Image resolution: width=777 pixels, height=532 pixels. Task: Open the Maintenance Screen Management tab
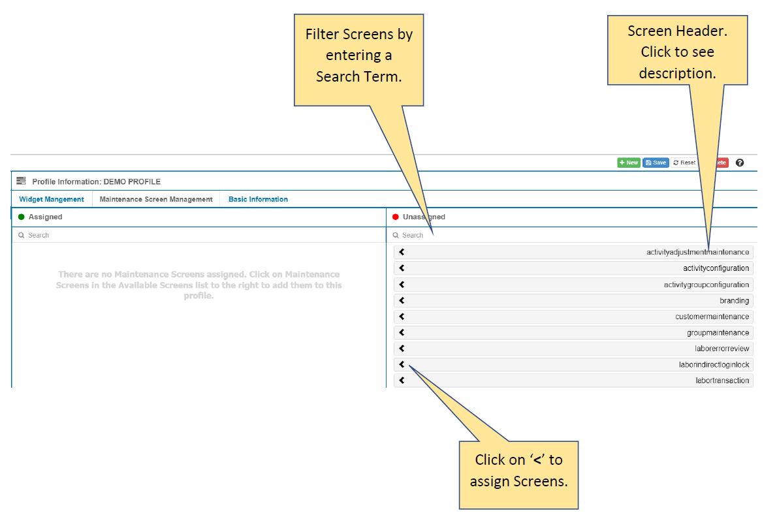(x=156, y=199)
